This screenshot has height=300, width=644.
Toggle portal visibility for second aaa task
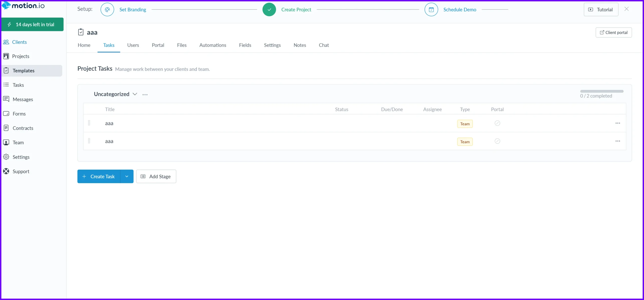pos(497,141)
